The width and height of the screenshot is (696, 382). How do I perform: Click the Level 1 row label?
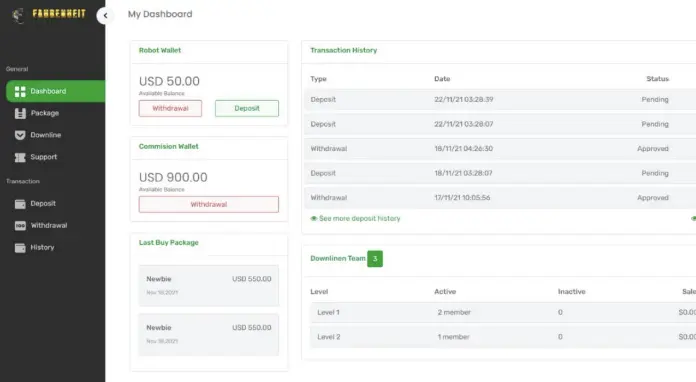(x=328, y=312)
